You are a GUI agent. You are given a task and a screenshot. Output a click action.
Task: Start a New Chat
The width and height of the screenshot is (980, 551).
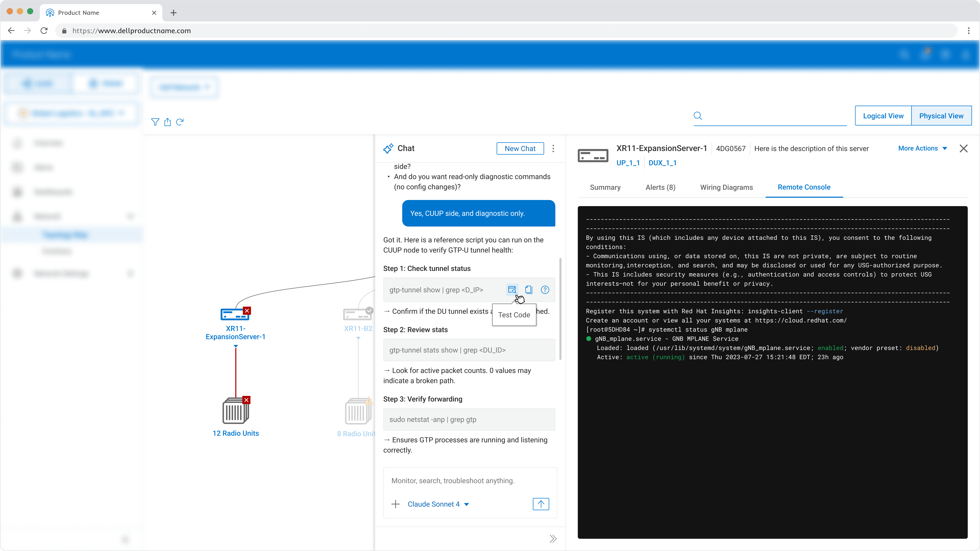(520, 149)
